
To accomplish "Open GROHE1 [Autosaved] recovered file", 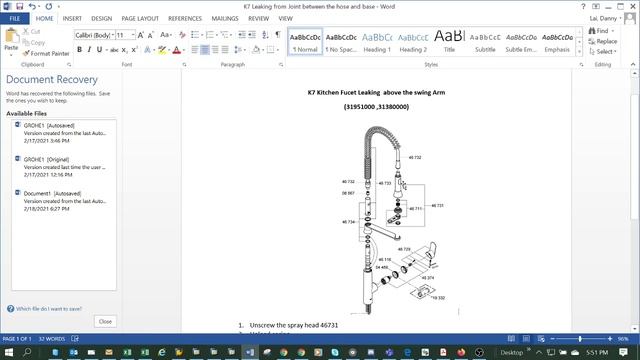I will 64,133.
